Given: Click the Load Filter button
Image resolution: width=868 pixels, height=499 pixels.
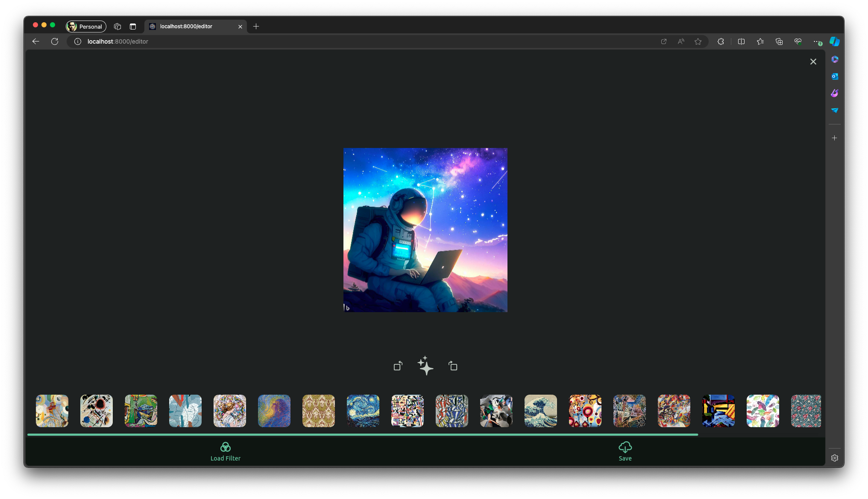Looking at the screenshot, I should click(x=225, y=452).
